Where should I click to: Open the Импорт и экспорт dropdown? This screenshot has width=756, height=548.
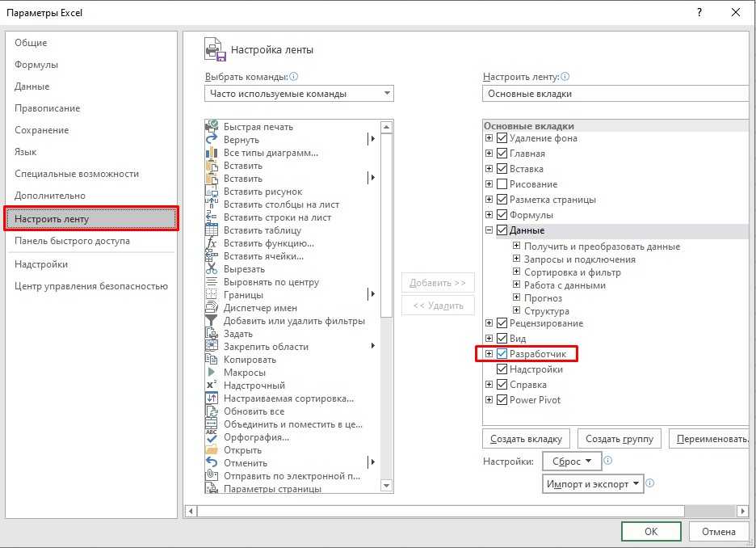click(593, 484)
